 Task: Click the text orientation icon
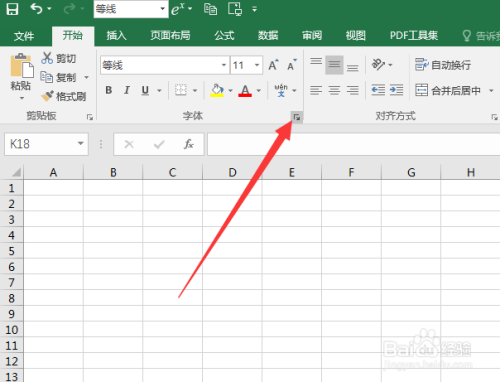coord(379,64)
